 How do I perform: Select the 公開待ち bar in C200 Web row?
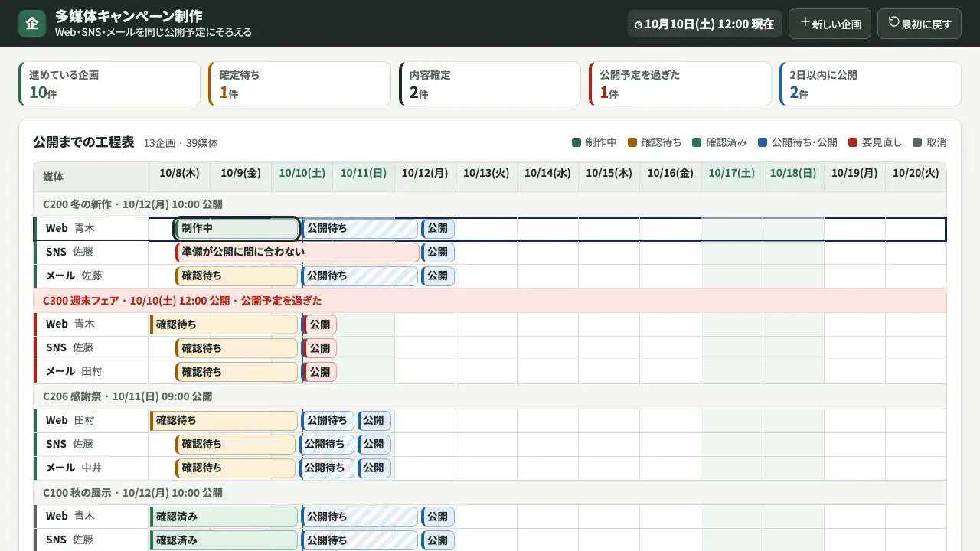(x=360, y=229)
